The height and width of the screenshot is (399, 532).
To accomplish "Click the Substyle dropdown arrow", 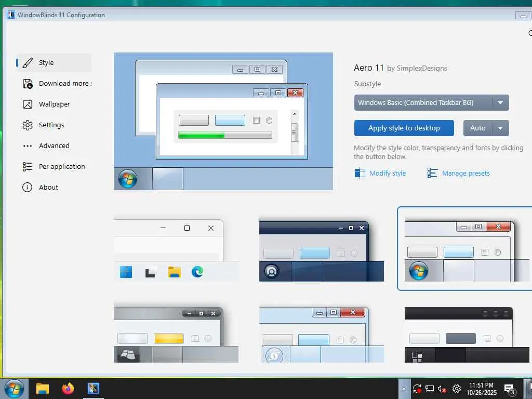I will click(x=500, y=102).
